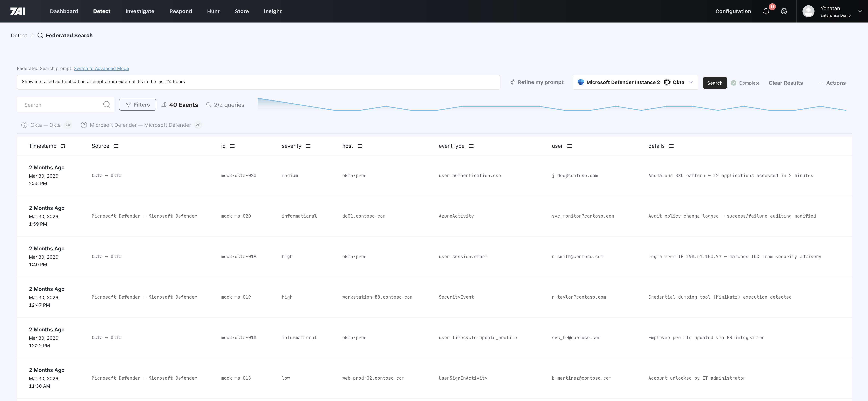Click Clear Results

coord(785,83)
